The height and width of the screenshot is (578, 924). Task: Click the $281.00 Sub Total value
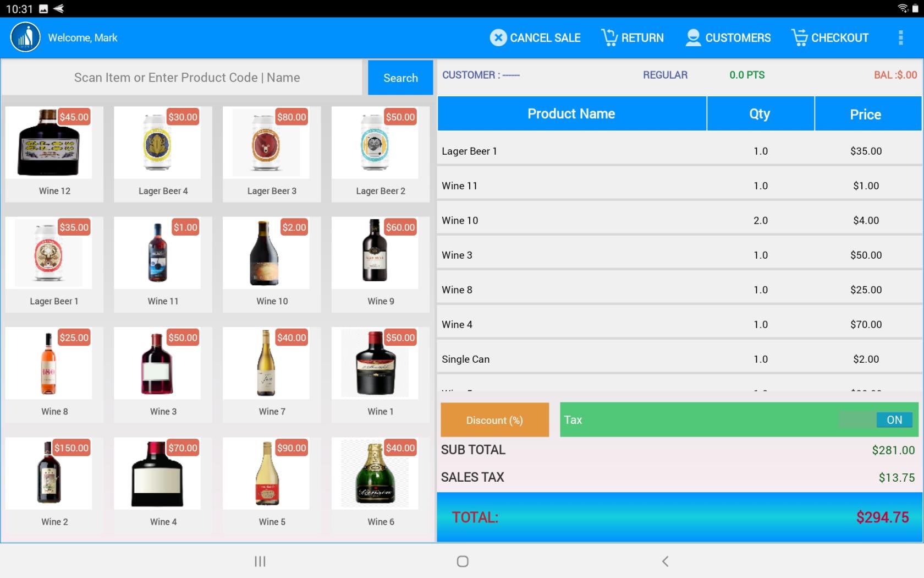(x=893, y=450)
